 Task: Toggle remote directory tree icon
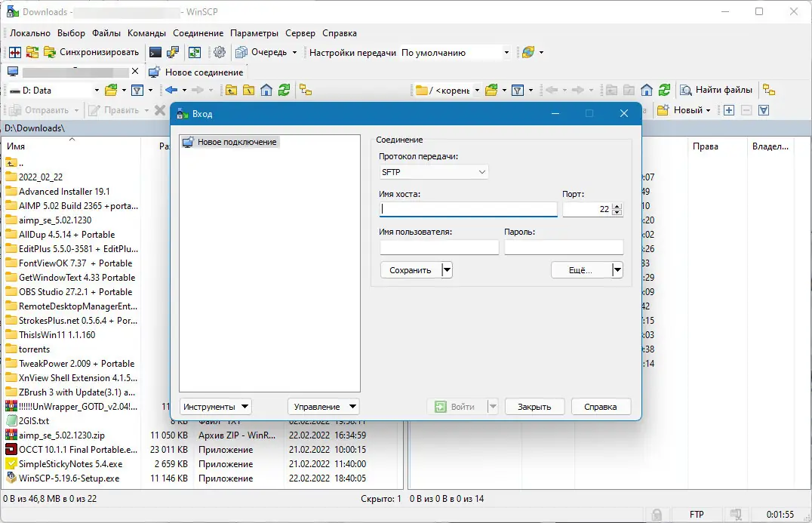click(769, 90)
